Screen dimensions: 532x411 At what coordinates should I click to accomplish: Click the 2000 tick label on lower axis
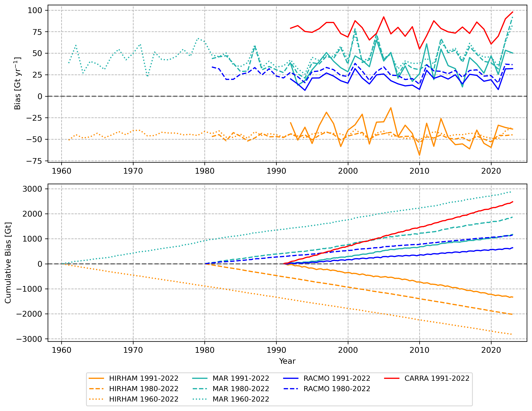(348, 350)
